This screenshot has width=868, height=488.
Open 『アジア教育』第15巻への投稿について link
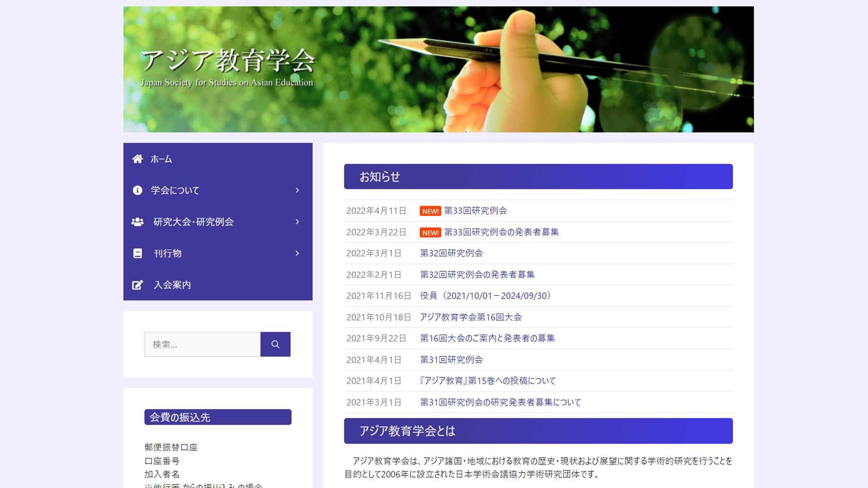(x=487, y=381)
